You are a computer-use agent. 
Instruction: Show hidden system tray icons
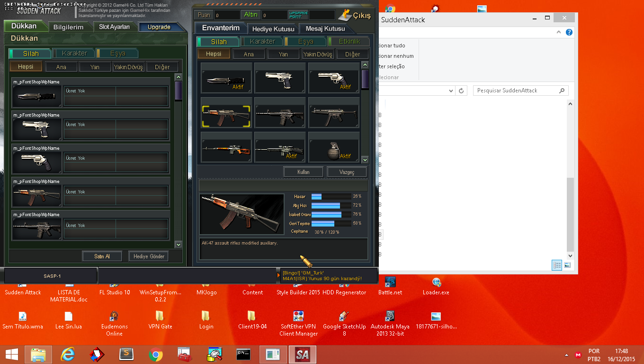pos(566,355)
